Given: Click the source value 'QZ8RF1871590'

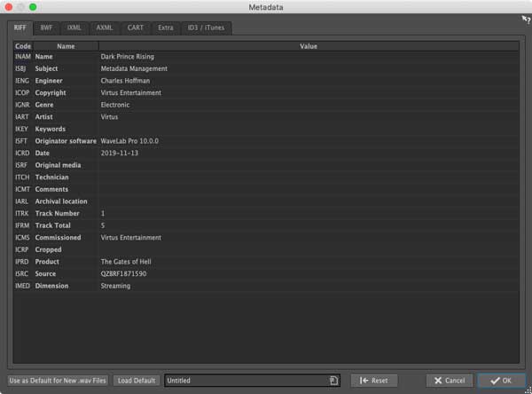Looking at the screenshot, I should (x=123, y=274).
